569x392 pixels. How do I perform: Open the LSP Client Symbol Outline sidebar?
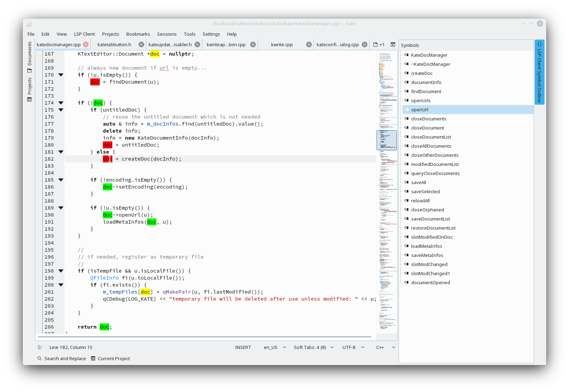(x=539, y=72)
